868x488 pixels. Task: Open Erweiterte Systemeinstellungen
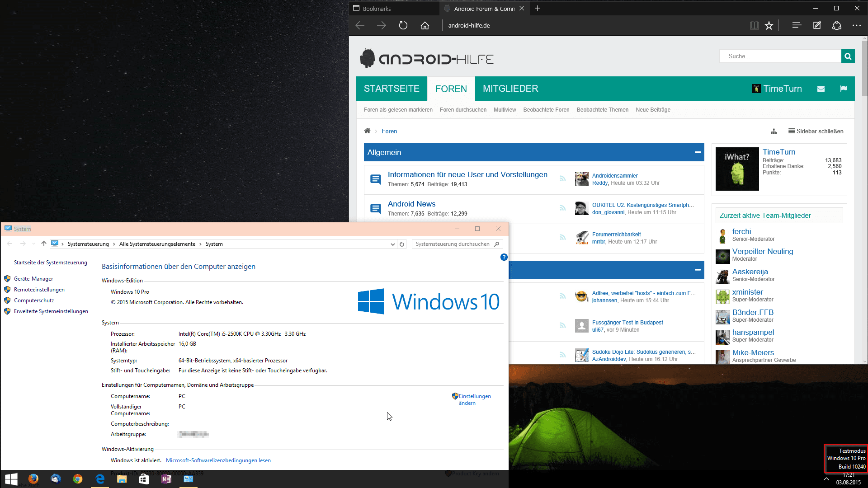pos(51,311)
